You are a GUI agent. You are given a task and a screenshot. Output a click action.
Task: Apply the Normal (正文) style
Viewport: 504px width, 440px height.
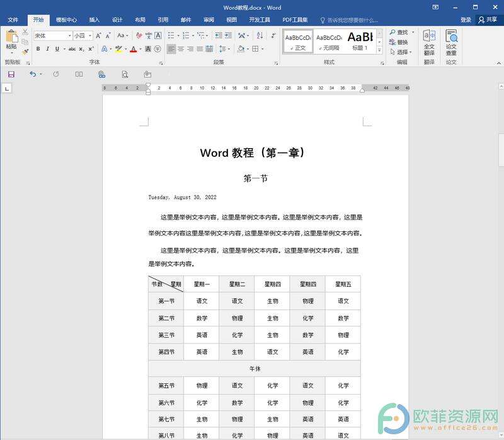coord(298,42)
